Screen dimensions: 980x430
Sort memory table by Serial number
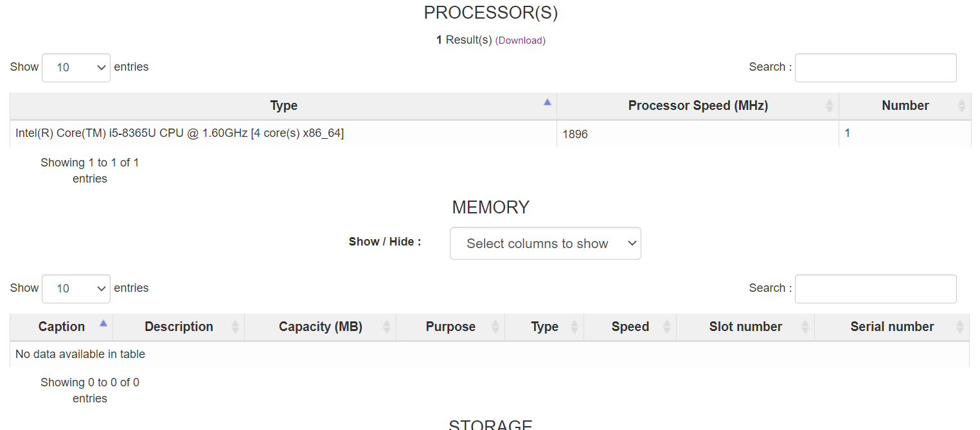(892, 327)
